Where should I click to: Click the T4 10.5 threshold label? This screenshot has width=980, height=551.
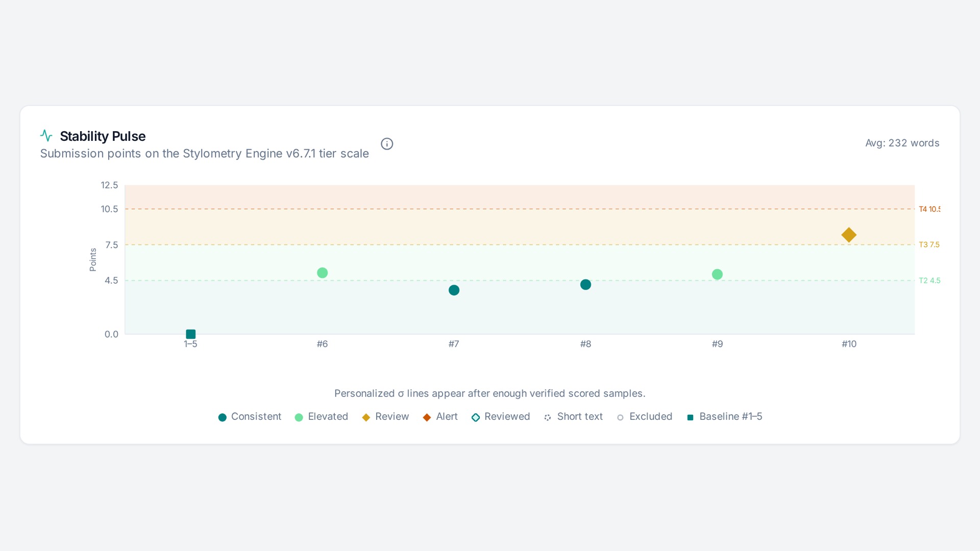point(929,209)
